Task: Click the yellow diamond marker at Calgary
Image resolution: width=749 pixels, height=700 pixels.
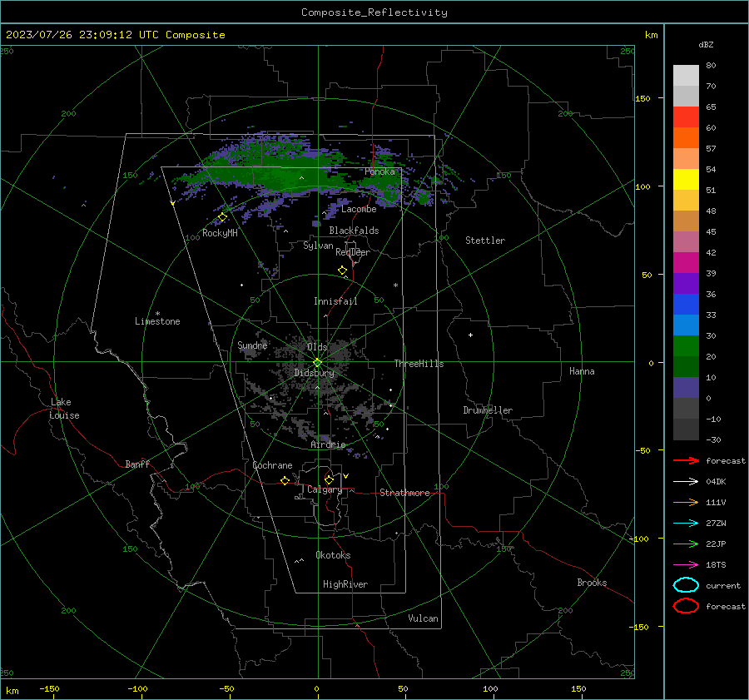Action: click(329, 479)
